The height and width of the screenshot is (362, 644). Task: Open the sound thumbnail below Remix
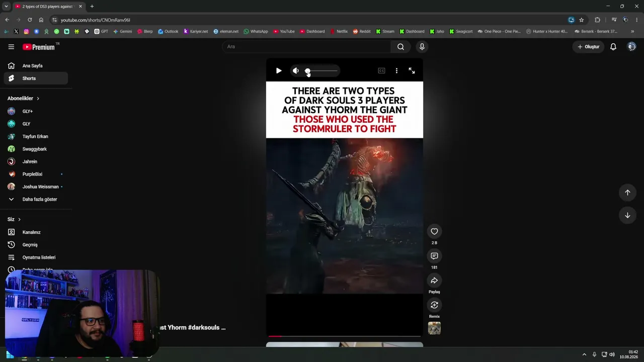434,328
